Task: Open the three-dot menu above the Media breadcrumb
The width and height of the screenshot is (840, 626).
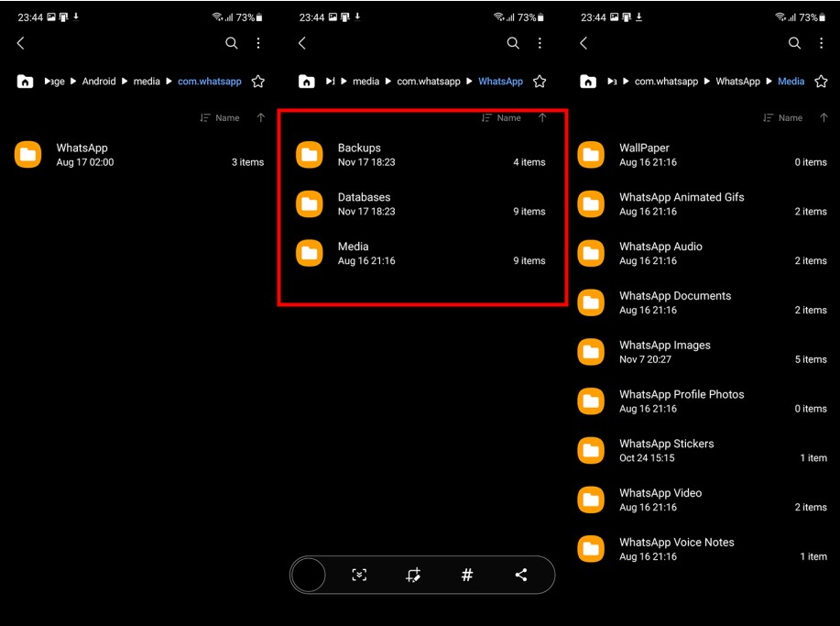Action: pos(821,43)
